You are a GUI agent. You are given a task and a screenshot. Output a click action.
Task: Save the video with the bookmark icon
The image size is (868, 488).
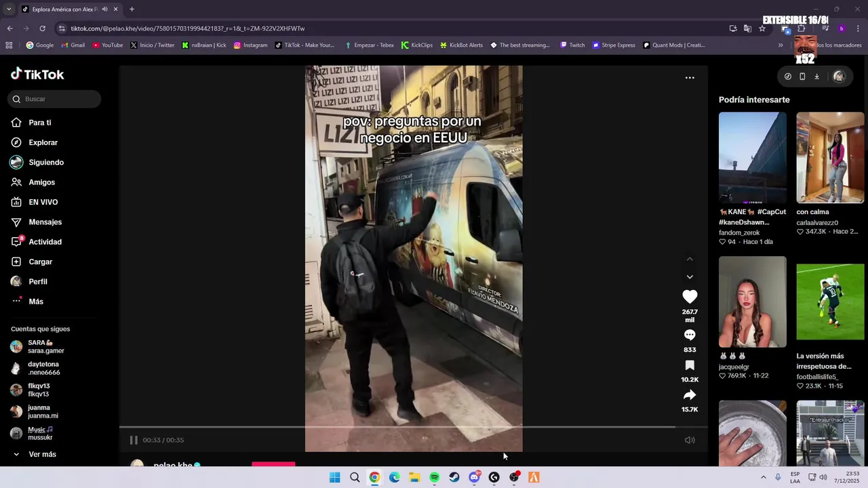pyautogui.click(x=690, y=365)
